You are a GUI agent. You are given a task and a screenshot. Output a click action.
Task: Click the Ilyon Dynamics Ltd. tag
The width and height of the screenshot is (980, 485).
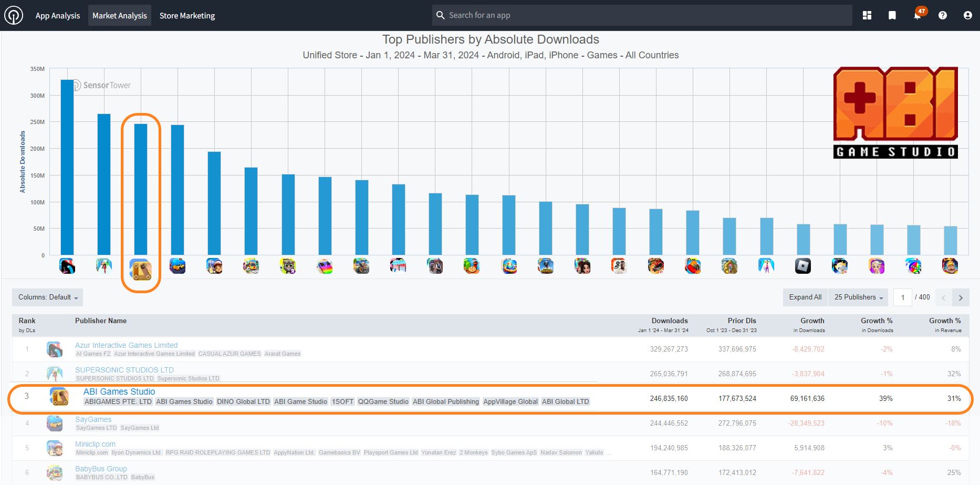point(137,452)
